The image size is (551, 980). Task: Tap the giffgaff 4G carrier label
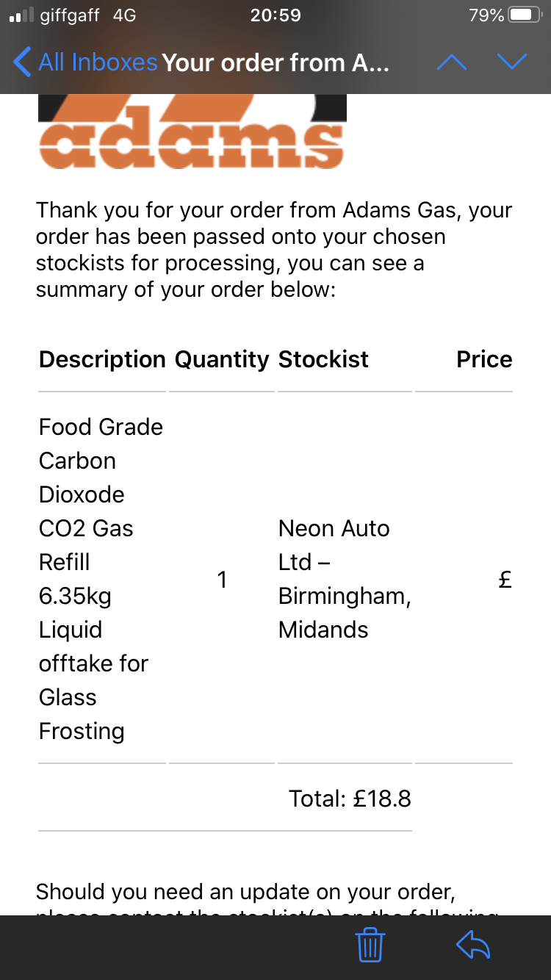click(87, 15)
